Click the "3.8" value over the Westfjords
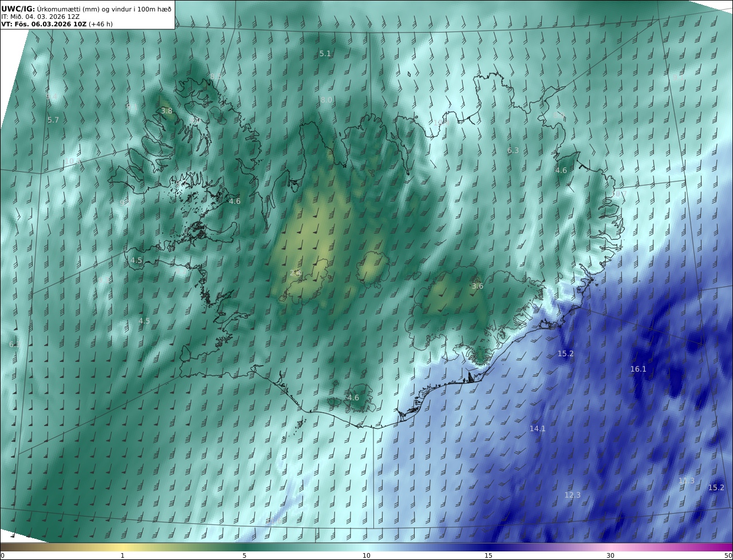This screenshot has height=560, width=733. point(167,111)
